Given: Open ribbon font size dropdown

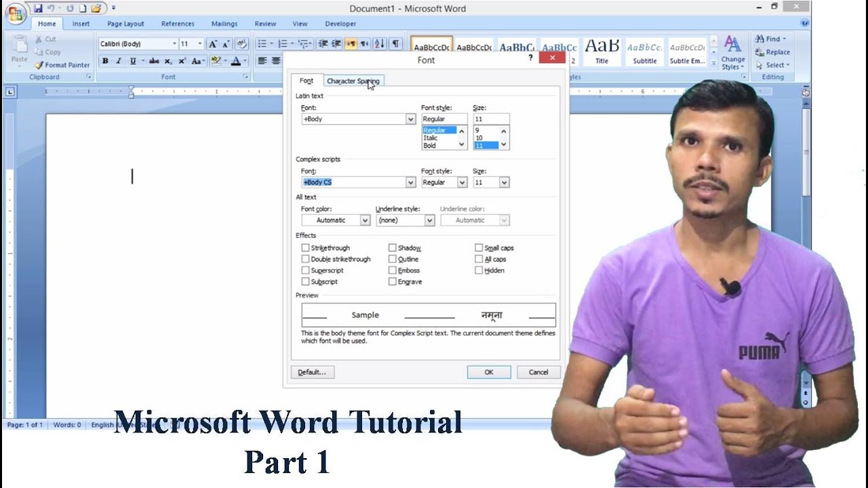Looking at the screenshot, I should tap(199, 44).
